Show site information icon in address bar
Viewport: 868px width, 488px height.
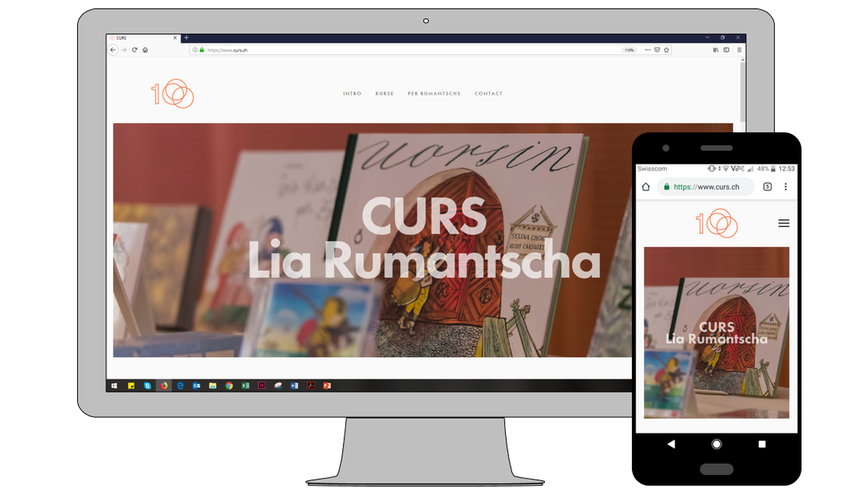coord(195,50)
